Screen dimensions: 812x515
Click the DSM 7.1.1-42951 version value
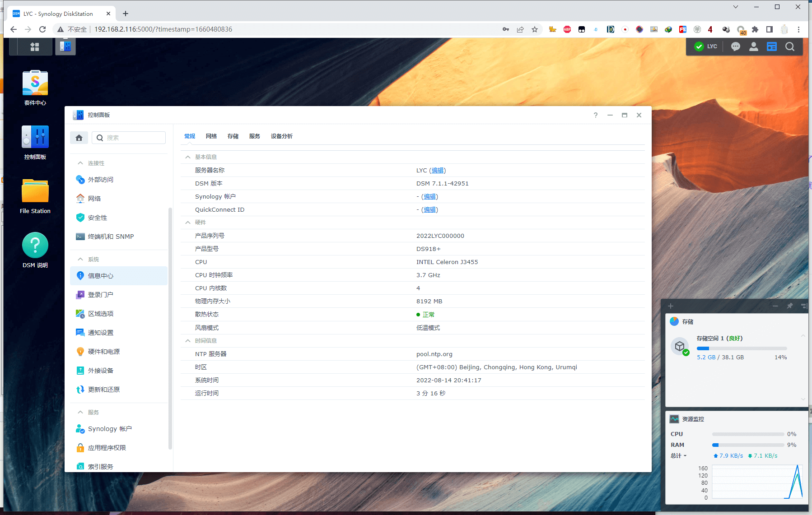coord(443,184)
